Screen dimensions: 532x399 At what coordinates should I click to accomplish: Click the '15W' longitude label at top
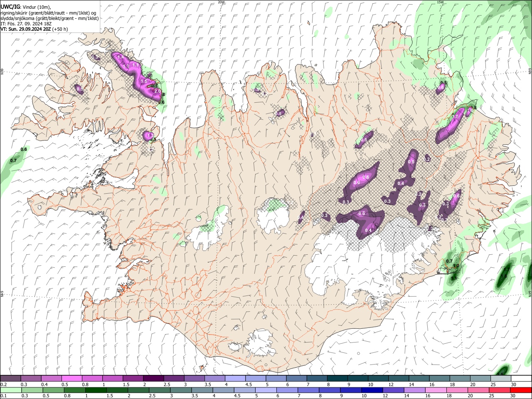[440, 2]
